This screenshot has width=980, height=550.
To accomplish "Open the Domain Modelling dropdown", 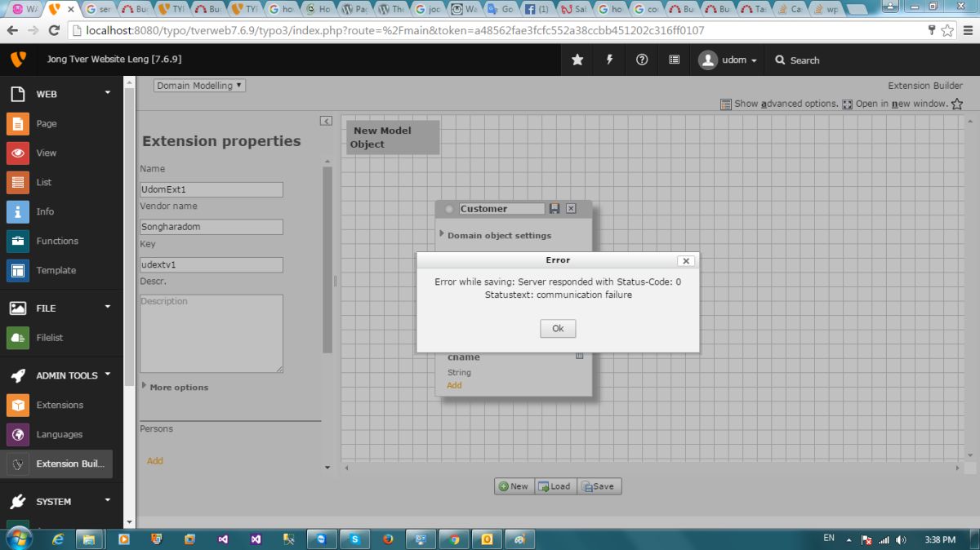I will click(x=199, y=86).
